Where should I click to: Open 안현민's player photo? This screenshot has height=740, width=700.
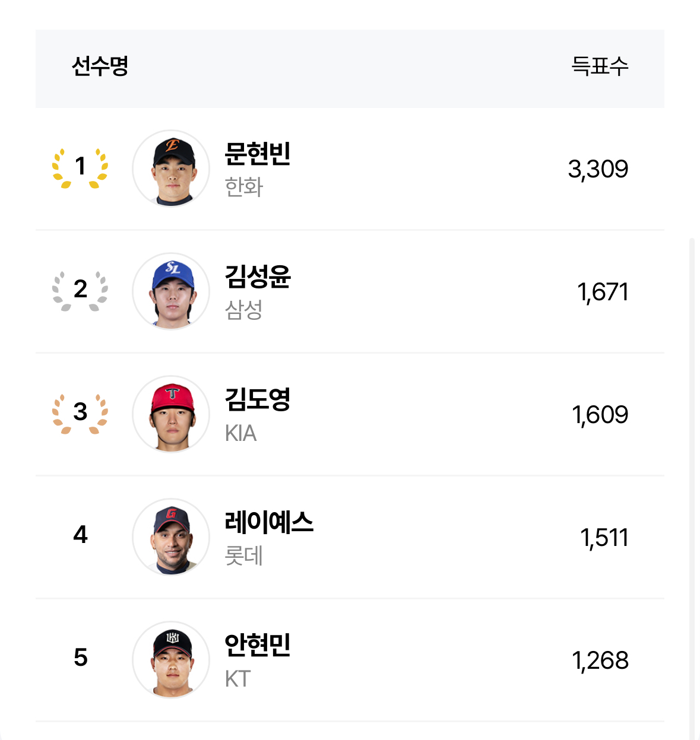pos(171,660)
